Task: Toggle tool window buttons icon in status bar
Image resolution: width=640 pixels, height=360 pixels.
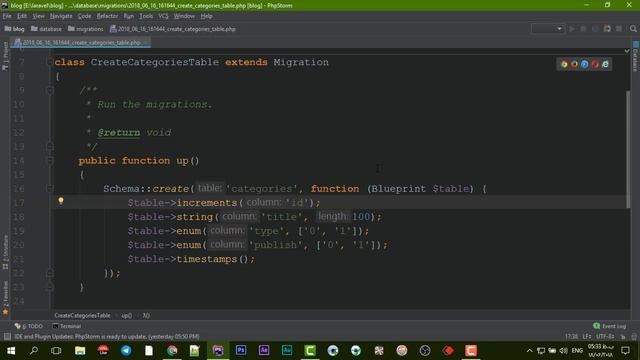Action: [7, 336]
